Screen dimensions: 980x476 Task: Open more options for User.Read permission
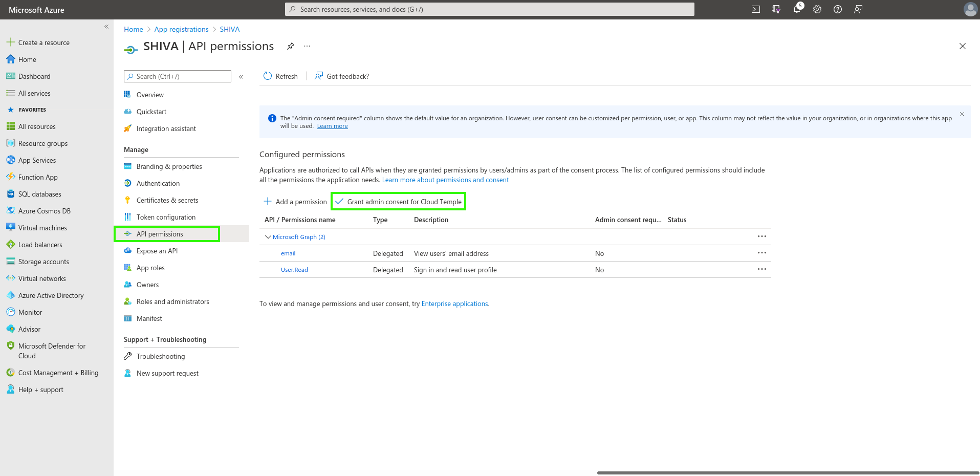(761, 269)
